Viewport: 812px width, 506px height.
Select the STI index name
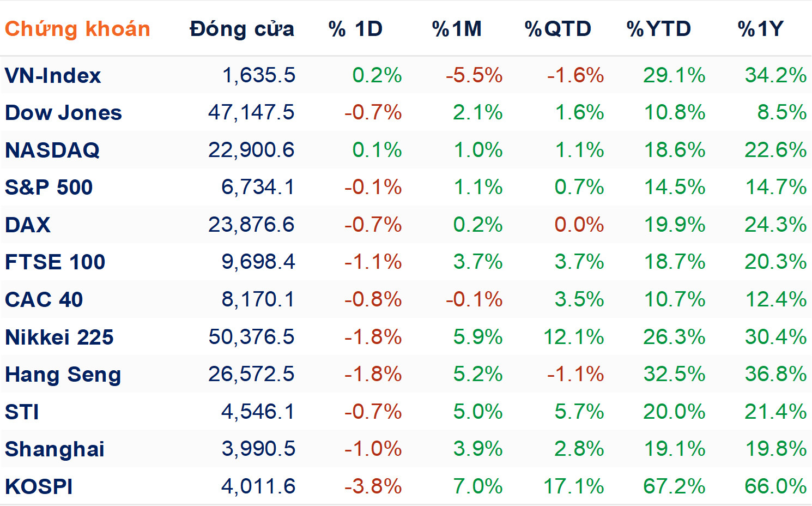click(22, 412)
